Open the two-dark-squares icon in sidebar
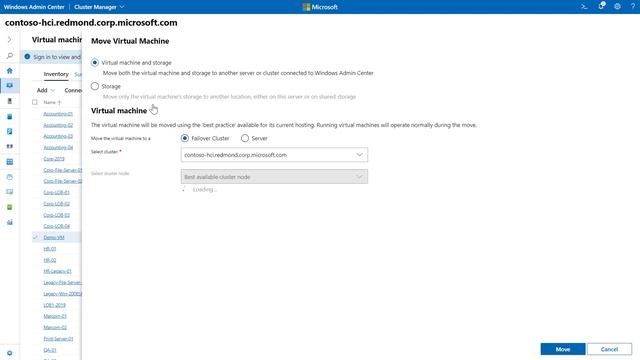The height and width of the screenshot is (360, 640). pyautogui.click(x=10, y=146)
